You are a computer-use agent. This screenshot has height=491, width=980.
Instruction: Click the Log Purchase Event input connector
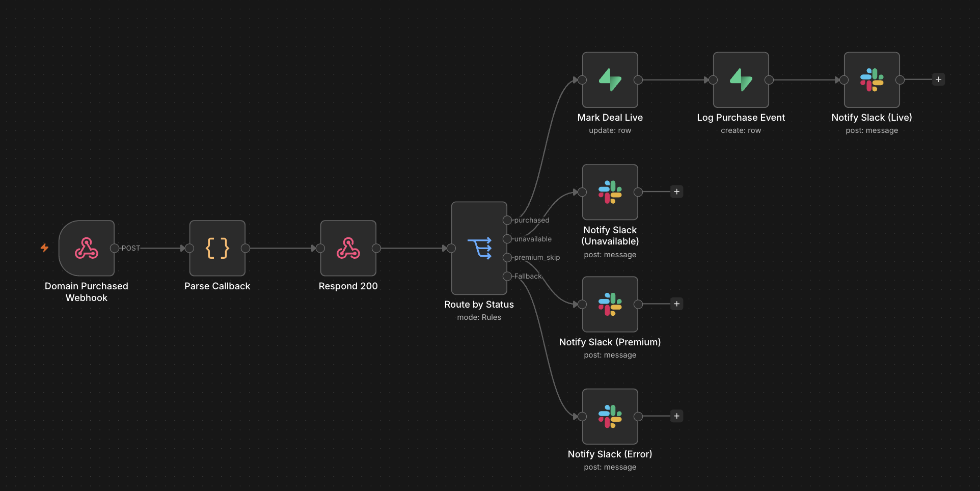tap(713, 80)
